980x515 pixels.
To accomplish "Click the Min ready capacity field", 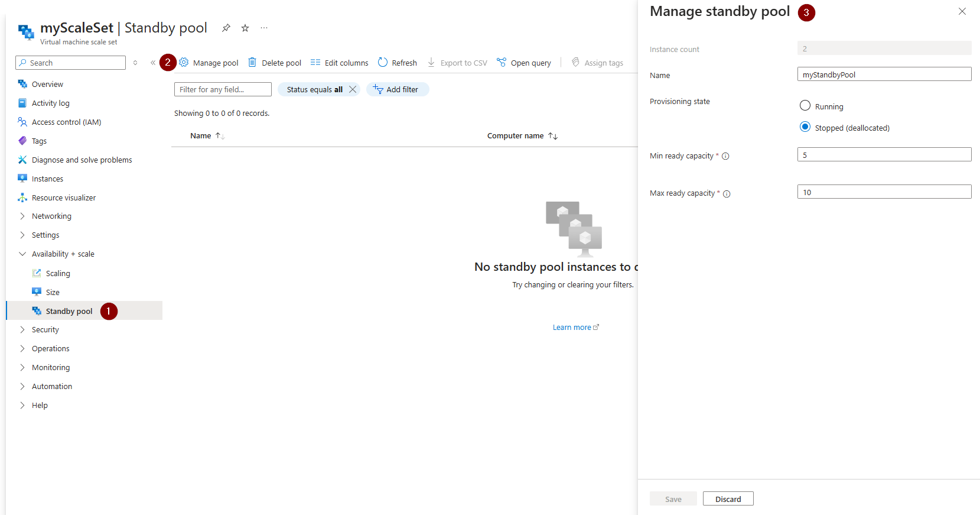I will tap(884, 154).
